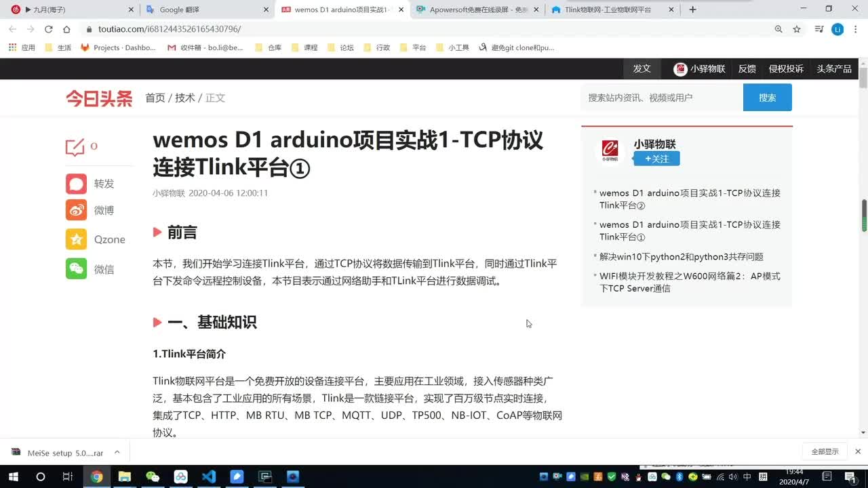
Task: Open the 小工具 bookmarks folder
Action: [x=452, y=47]
